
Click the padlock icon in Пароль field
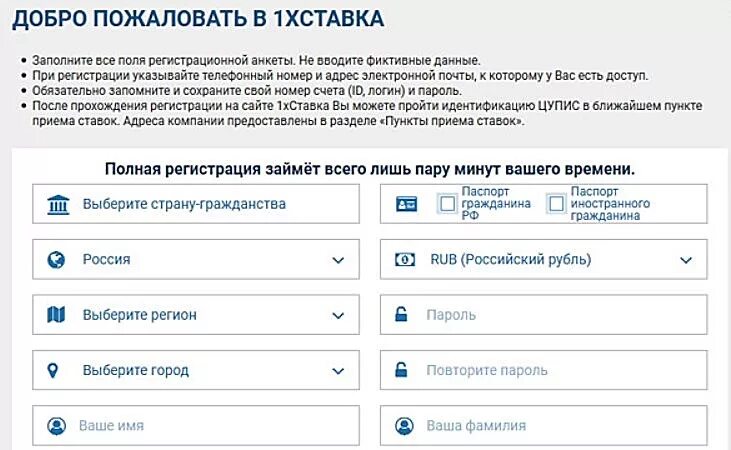click(x=401, y=314)
